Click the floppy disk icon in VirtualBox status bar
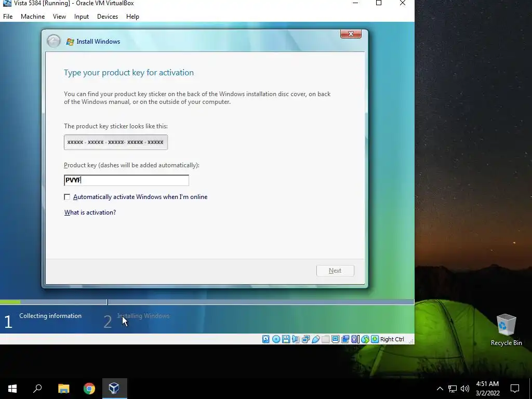Viewport: 532px width, 399px height. [x=286, y=339]
